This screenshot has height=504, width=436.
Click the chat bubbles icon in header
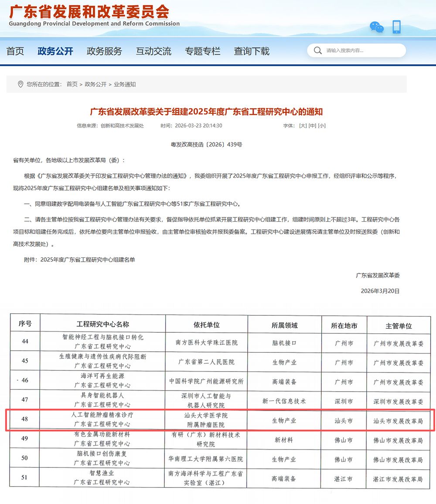coord(377,27)
